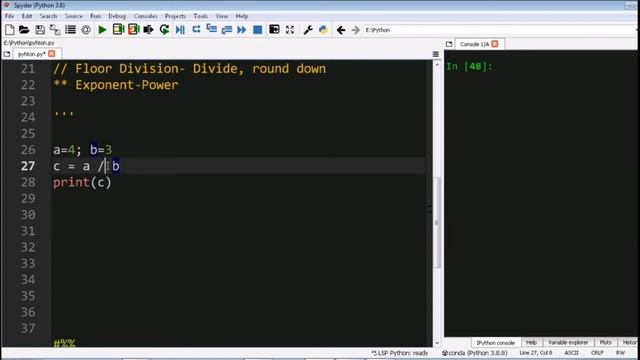The width and height of the screenshot is (640, 360).
Task: Click the Line 27, Col 8 status
Action: pyautogui.click(x=536, y=353)
